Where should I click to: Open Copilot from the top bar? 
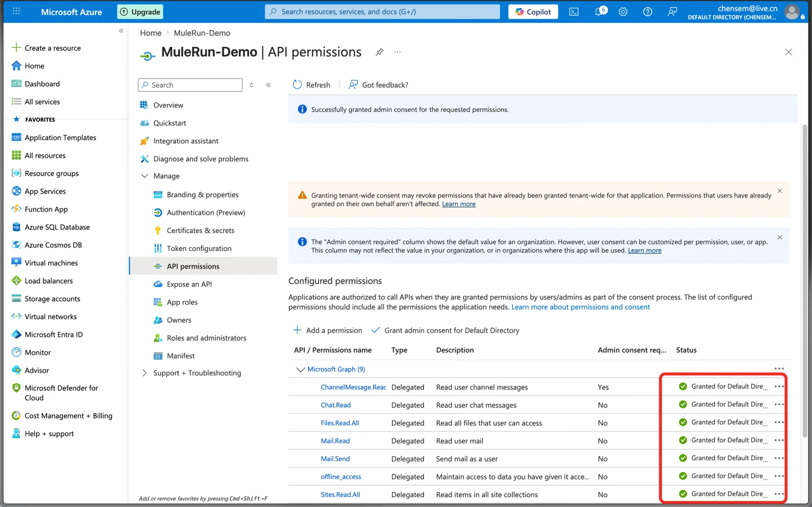pyautogui.click(x=533, y=12)
